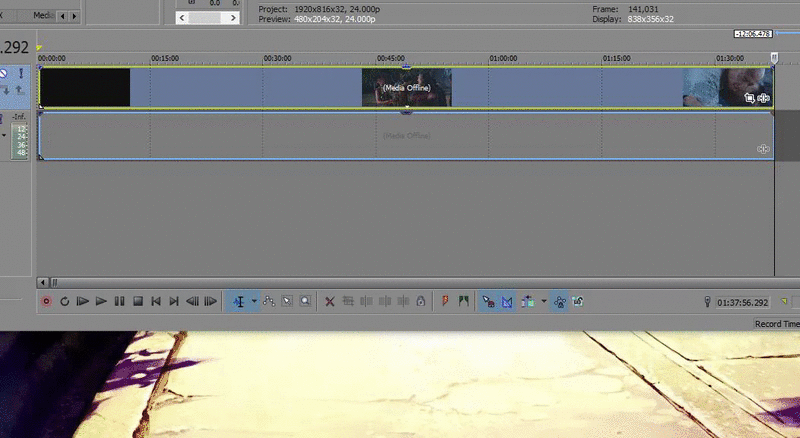Pause playback with the Pause button

(x=120, y=301)
